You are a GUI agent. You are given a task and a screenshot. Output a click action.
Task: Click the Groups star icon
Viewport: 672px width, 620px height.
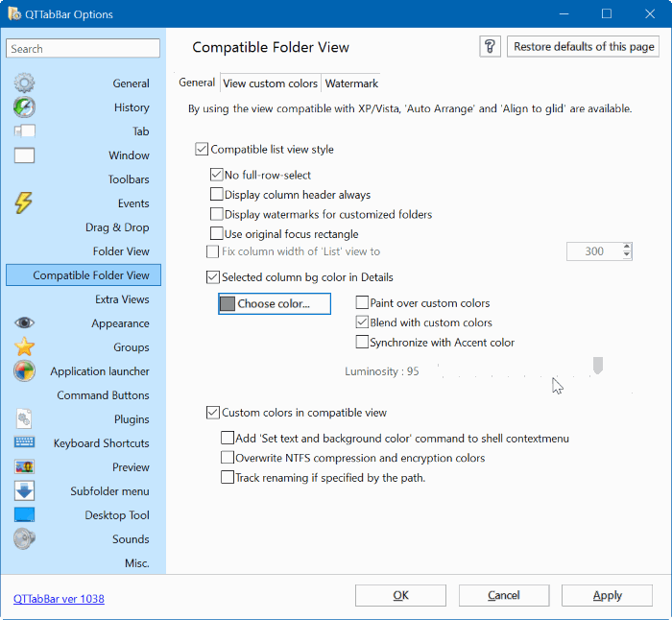24,346
